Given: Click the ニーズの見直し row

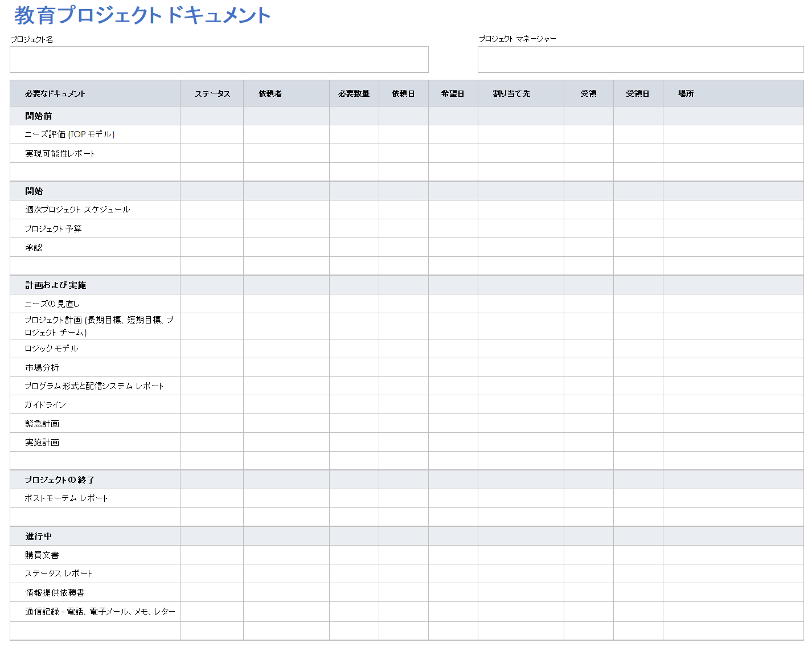Looking at the screenshot, I should [407, 304].
